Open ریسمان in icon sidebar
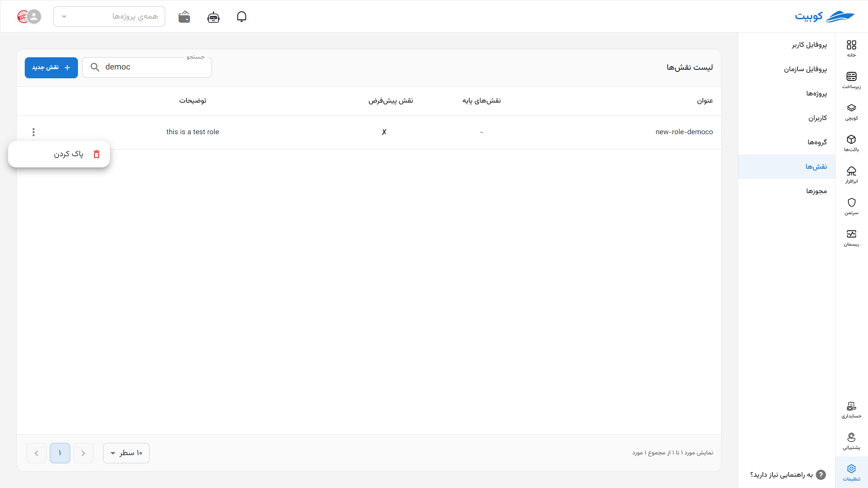This screenshot has height=488, width=868. click(x=851, y=238)
